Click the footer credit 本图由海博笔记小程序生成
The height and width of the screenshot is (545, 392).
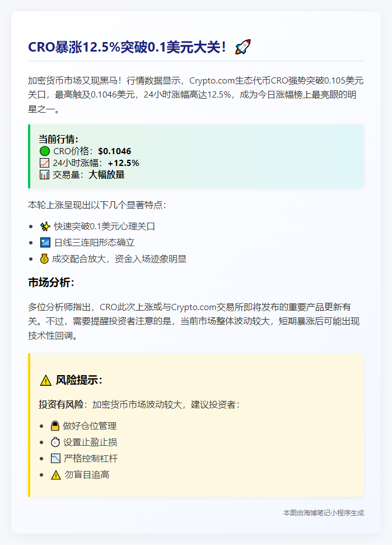[324, 513]
